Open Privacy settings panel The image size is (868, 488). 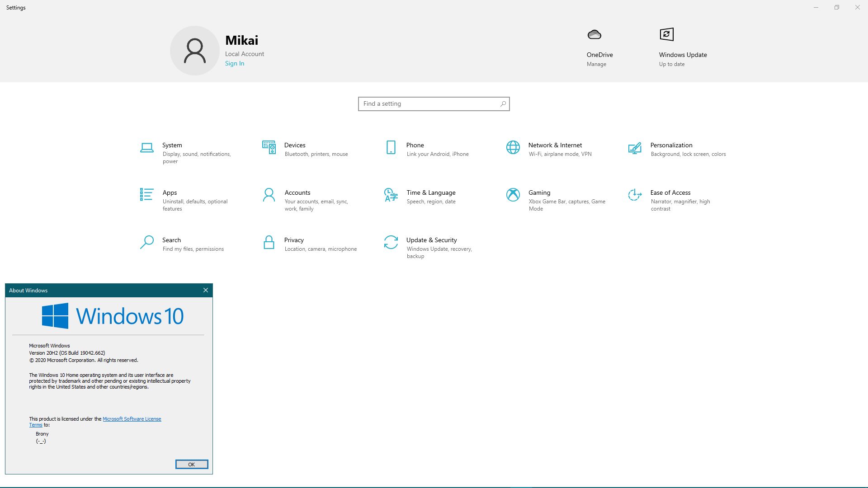point(294,243)
